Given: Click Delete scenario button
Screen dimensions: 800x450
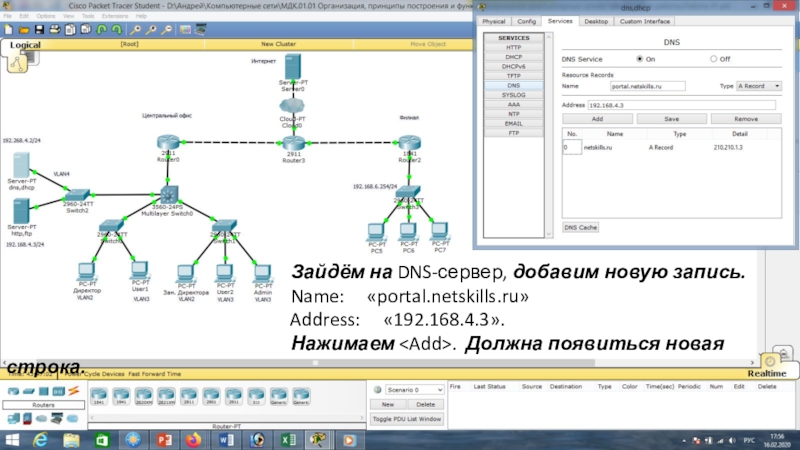Looking at the screenshot, I should tap(426, 405).
